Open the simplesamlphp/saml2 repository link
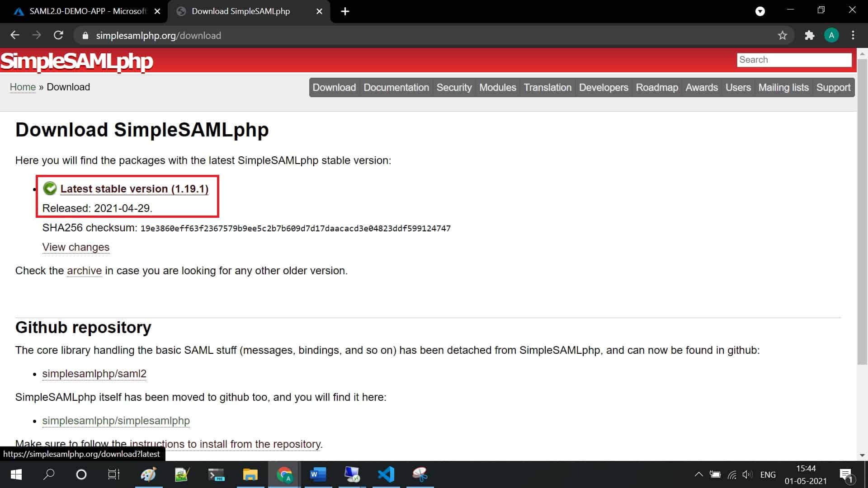 pyautogui.click(x=94, y=374)
